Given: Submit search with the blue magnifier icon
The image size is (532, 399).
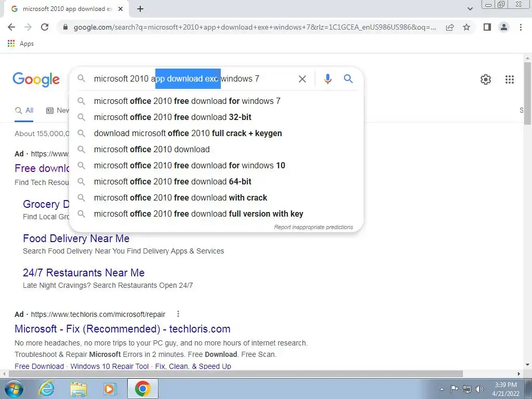Looking at the screenshot, I should coord(348,79).
